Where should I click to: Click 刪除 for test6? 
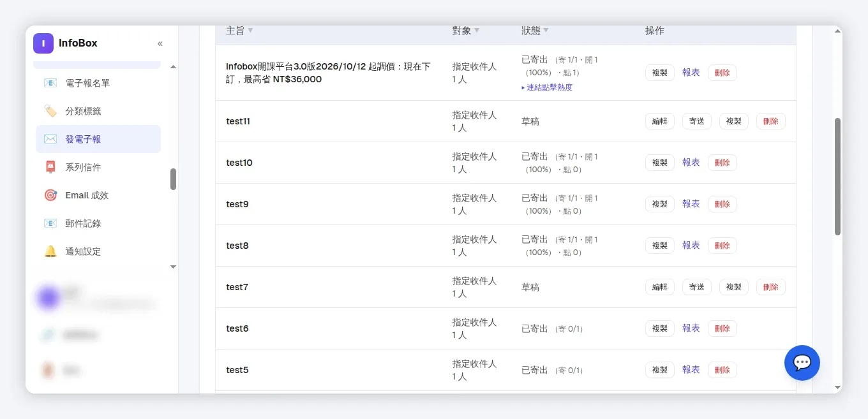tap(722, 328)
